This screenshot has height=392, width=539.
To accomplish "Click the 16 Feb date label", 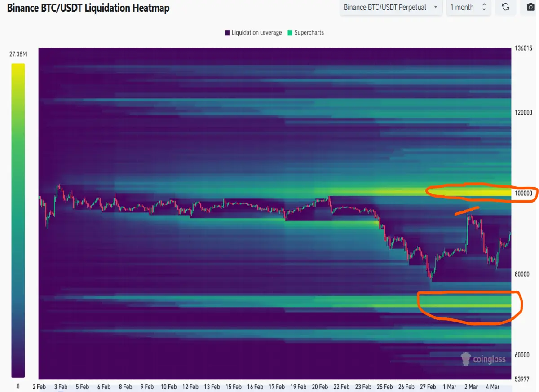I will tap(255, 387).
